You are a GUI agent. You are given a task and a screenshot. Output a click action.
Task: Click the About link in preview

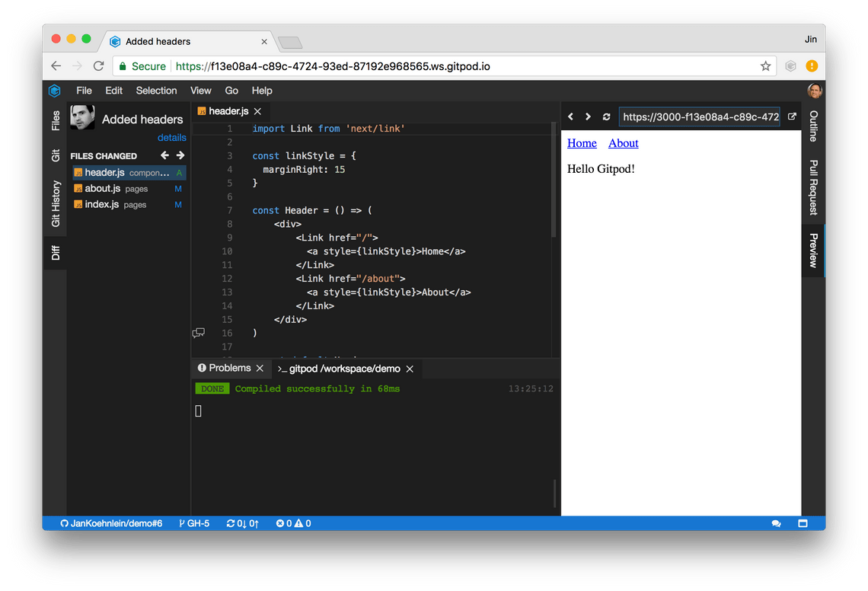(x=624, y=143)
